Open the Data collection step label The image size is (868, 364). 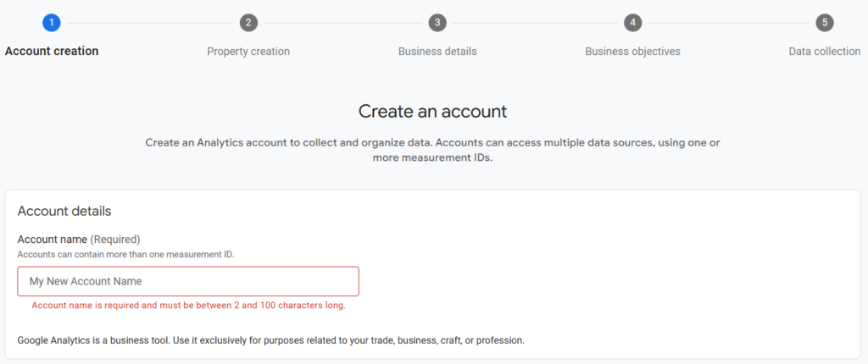pyautogui.click(x=825, y=52)
